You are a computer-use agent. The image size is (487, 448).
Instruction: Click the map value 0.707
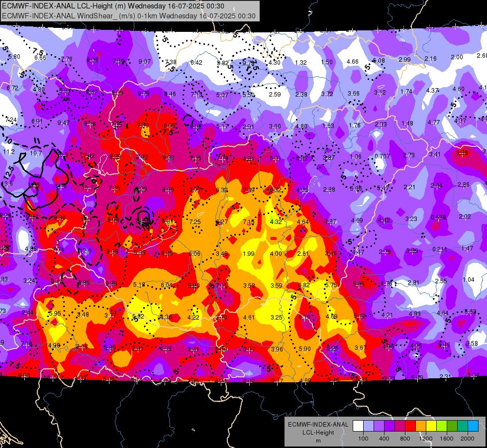[x=383, y=156]
